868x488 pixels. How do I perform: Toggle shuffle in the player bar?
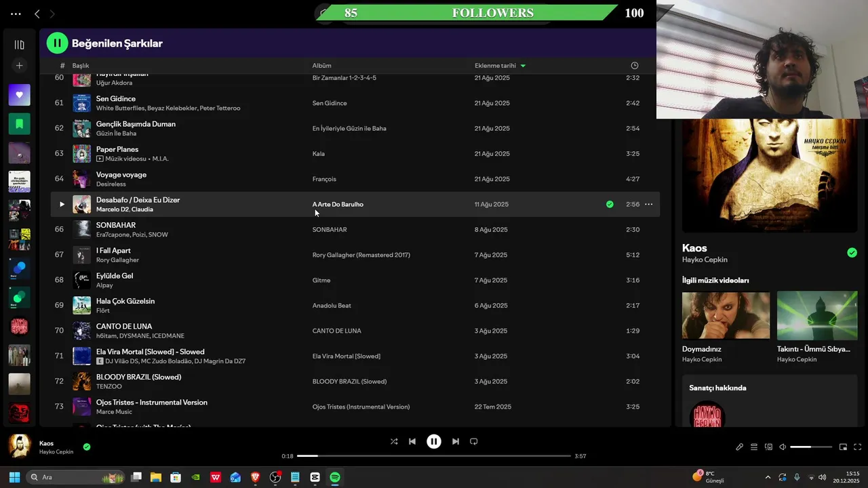coord(394,441)
